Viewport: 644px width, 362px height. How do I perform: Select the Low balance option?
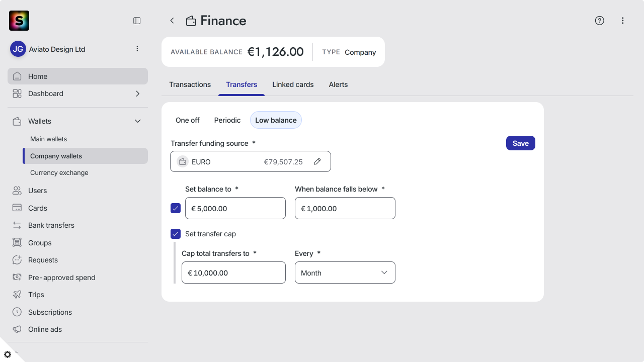tap(276, 120)
